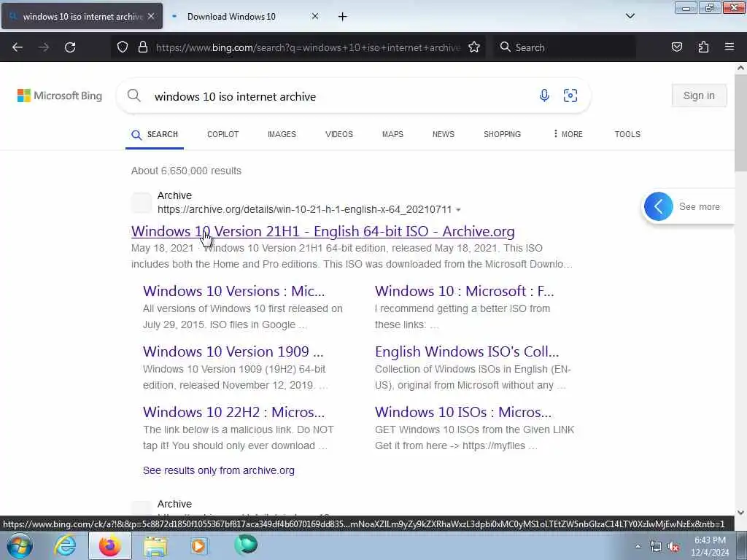The height and width of the screenshot is (560, 747).
Task: Click the archive.org/details/win-10-21-h-1 URL text
Action: click(x=304, y=209)
